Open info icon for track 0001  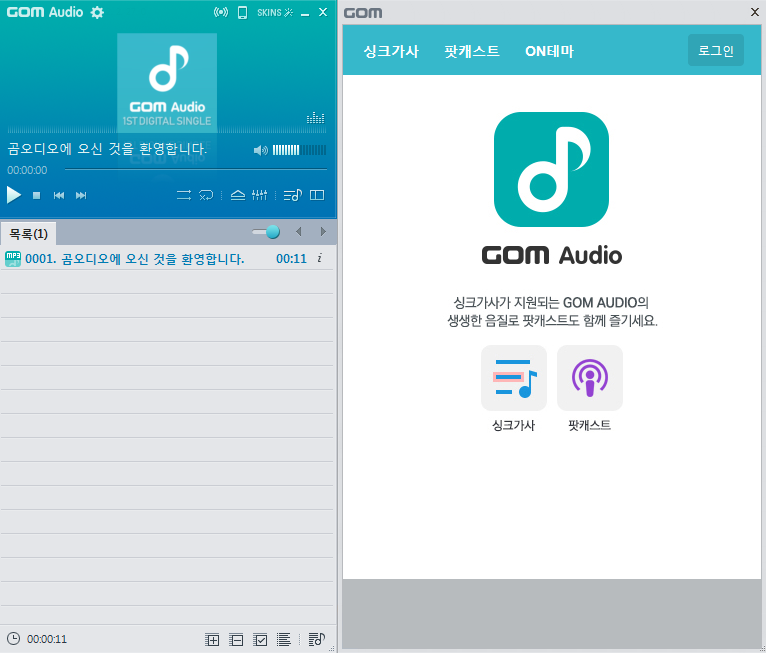(319, 258)
